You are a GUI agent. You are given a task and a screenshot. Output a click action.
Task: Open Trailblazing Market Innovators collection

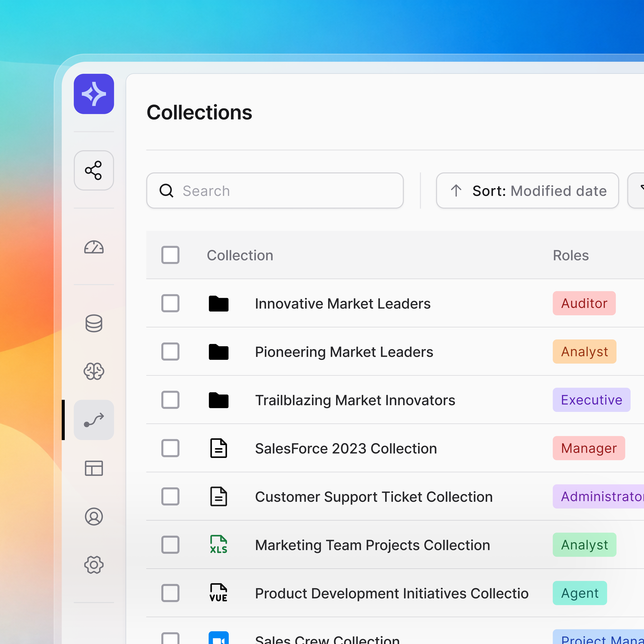pos(355,400)
